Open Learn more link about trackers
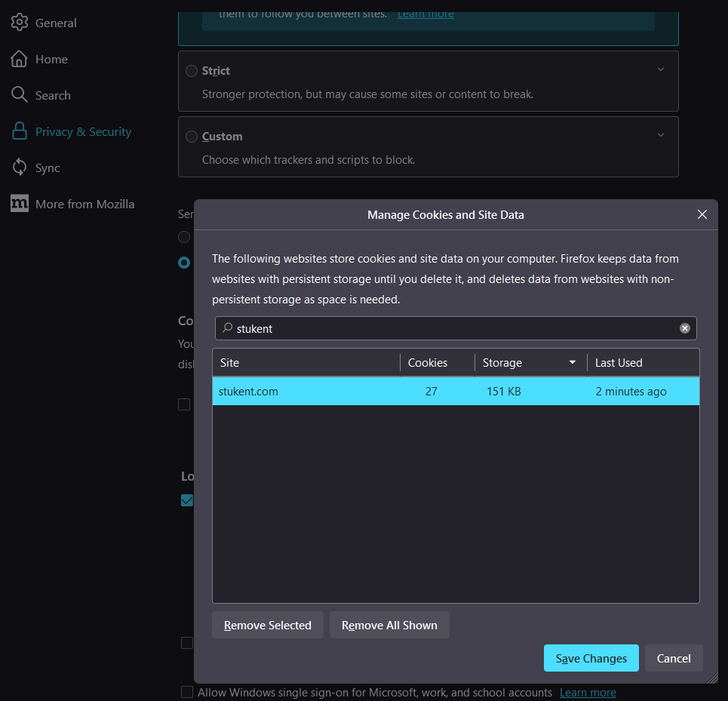 coord(425,14)
